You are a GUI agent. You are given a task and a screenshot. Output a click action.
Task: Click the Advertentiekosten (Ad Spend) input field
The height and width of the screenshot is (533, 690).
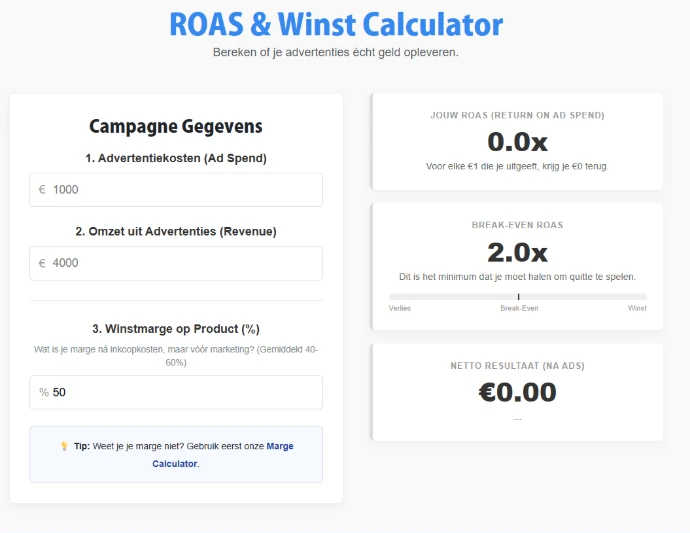coord(185,190)
